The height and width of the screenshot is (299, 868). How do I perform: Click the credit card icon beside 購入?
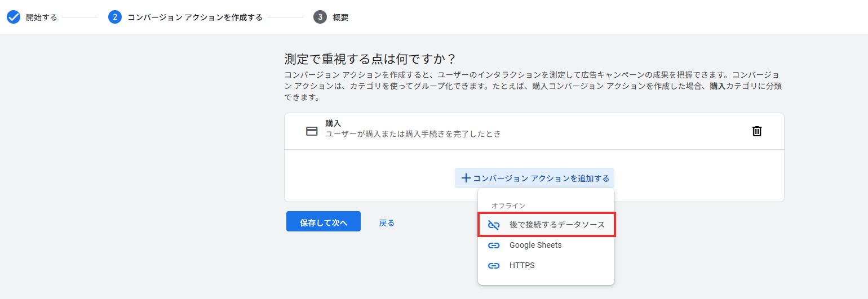(312, 131)
